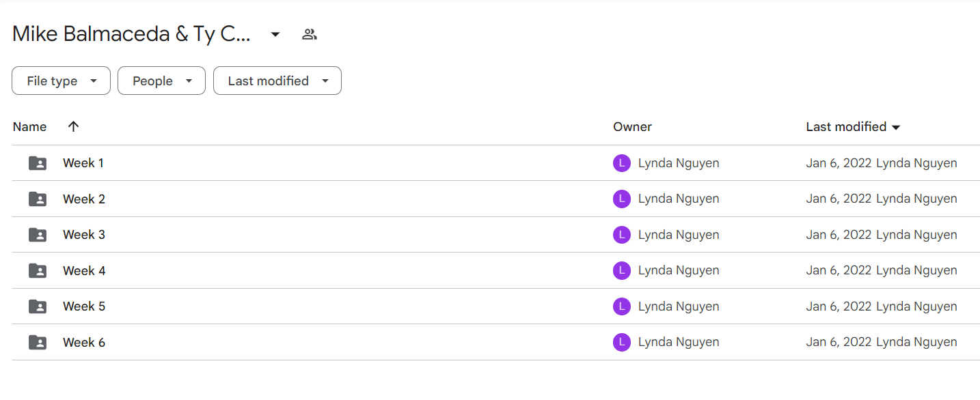Reverse sort with the Name arrow icon

tap(74, 126)
